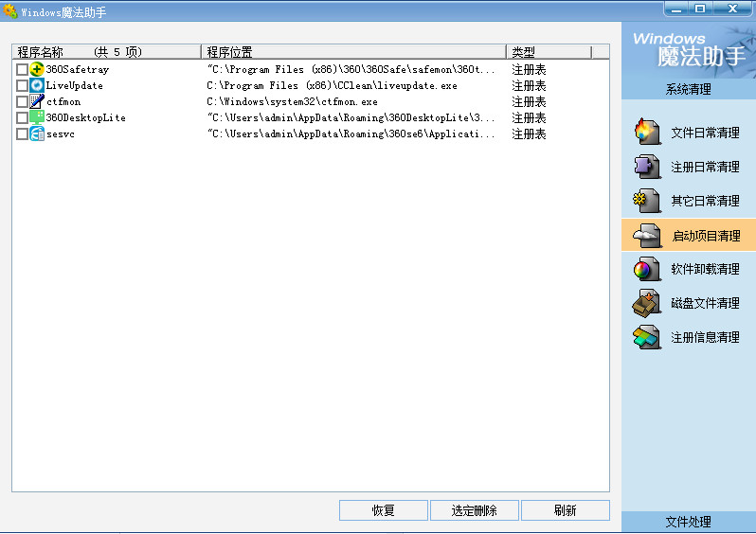Sort by 类型 column header
756x534 pixels.
(x=549, y=51)
